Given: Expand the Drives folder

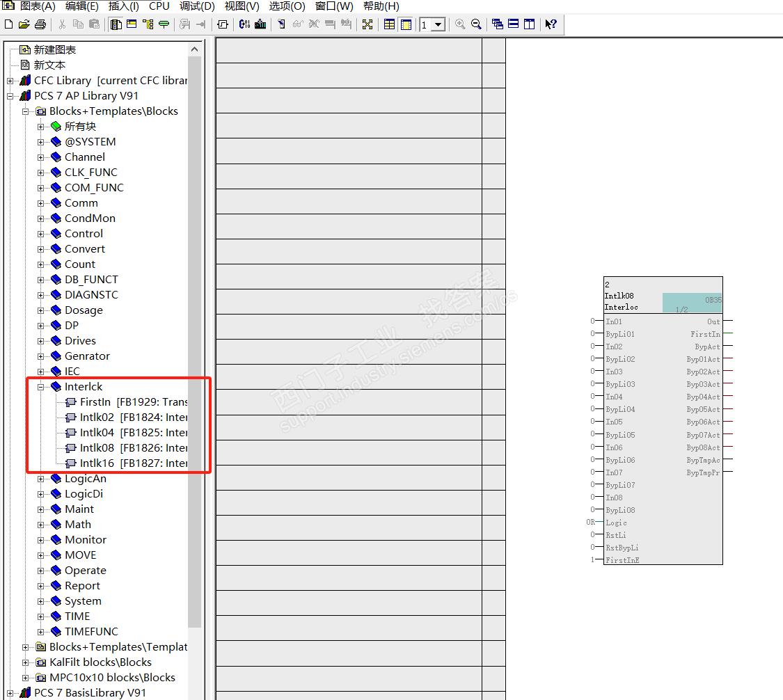Looking at the screenshot, I should click(x=41, y=341).
